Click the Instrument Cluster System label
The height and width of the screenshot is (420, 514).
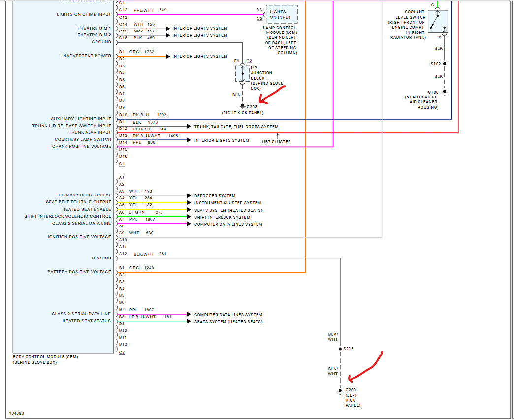tap(227, 203)
